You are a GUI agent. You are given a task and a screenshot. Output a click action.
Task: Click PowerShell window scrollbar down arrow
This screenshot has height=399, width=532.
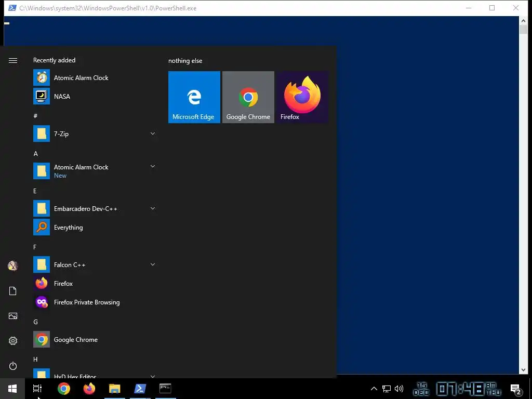click(x=523, y=370)
